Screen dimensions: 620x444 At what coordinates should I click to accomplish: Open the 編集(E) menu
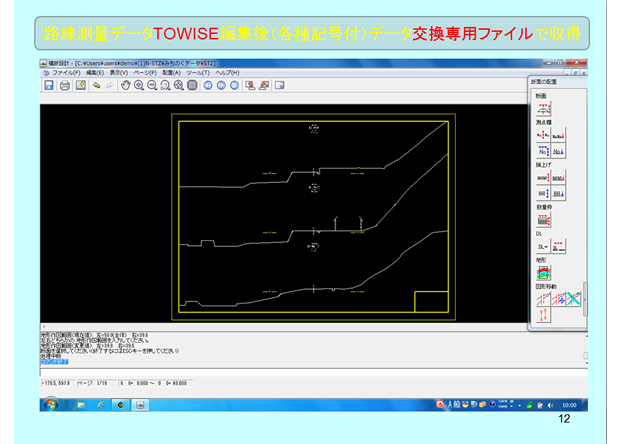(95, 73)
